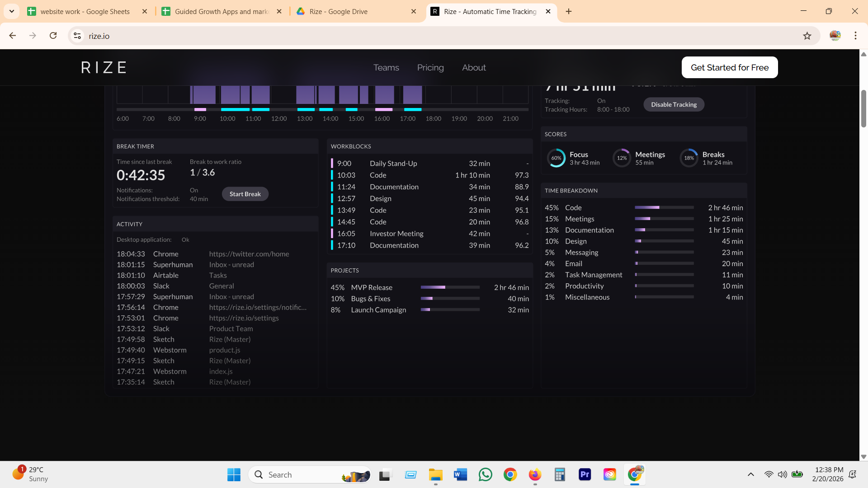Click the https://rize.io/settings activity entry

(244, 318)
